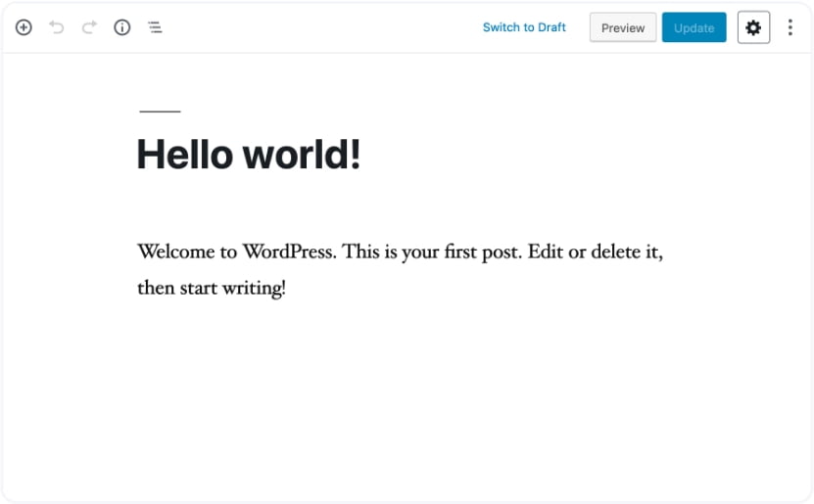
Task: Click the blue Update button
Action: click(694, 27)
